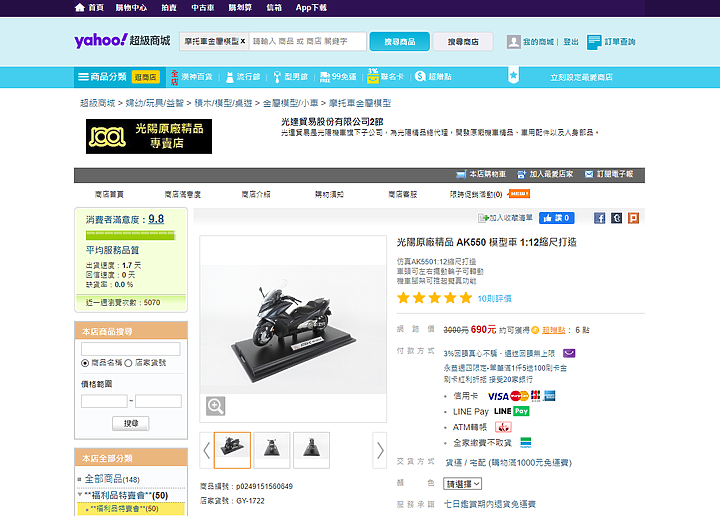Click the 訂閱電子報 envelope icon
Image resolution: width=720 pixels, height=516 pixels.
(x=589, y=174)
